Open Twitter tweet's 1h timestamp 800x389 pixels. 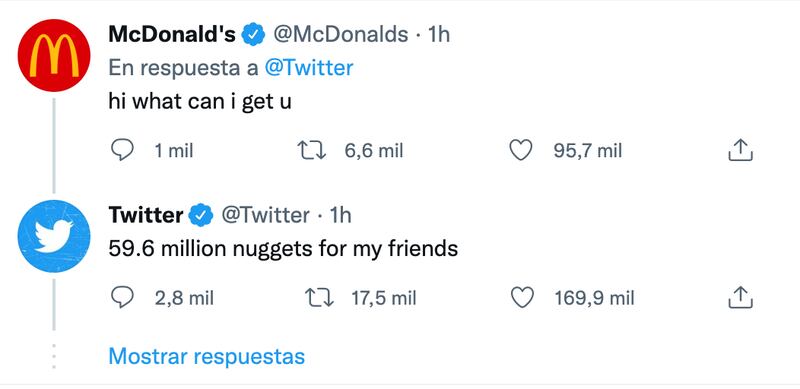coord(341,215)
